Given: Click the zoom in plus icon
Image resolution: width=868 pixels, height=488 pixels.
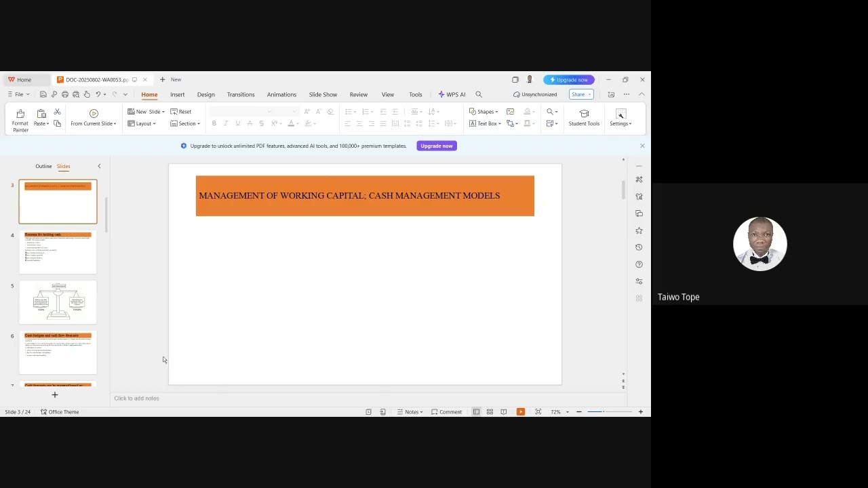Looking at the screenshot, I should pos(640,412).
